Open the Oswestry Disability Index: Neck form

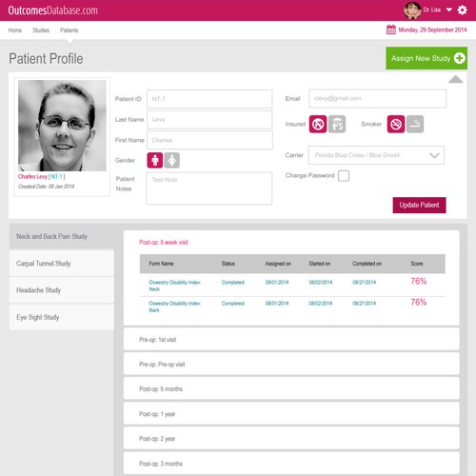175,286
